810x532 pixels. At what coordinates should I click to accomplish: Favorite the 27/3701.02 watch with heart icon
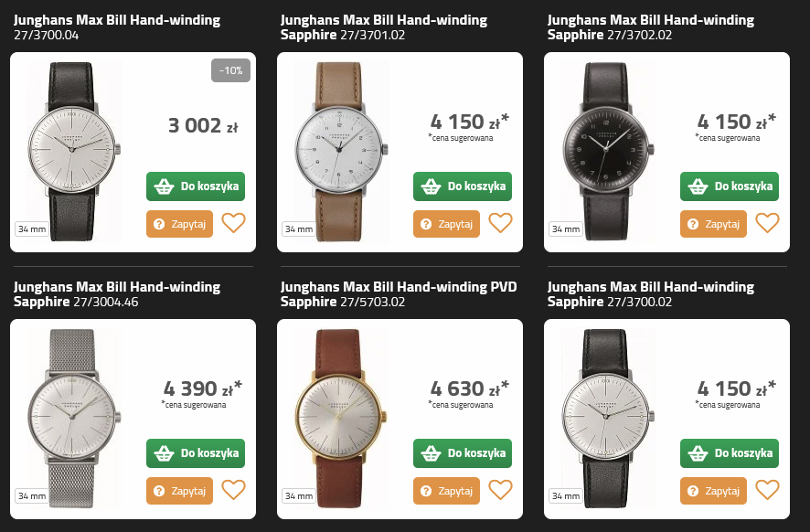click(501, 223)
